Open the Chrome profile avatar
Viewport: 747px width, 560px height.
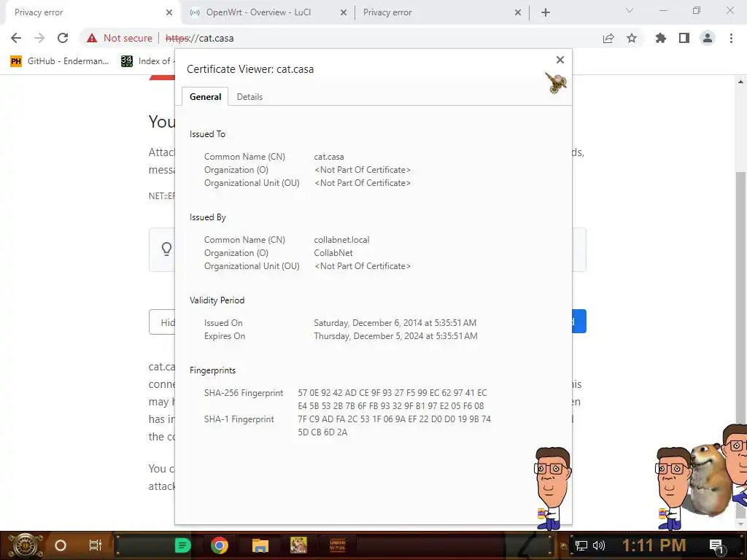tap(708, 38)
